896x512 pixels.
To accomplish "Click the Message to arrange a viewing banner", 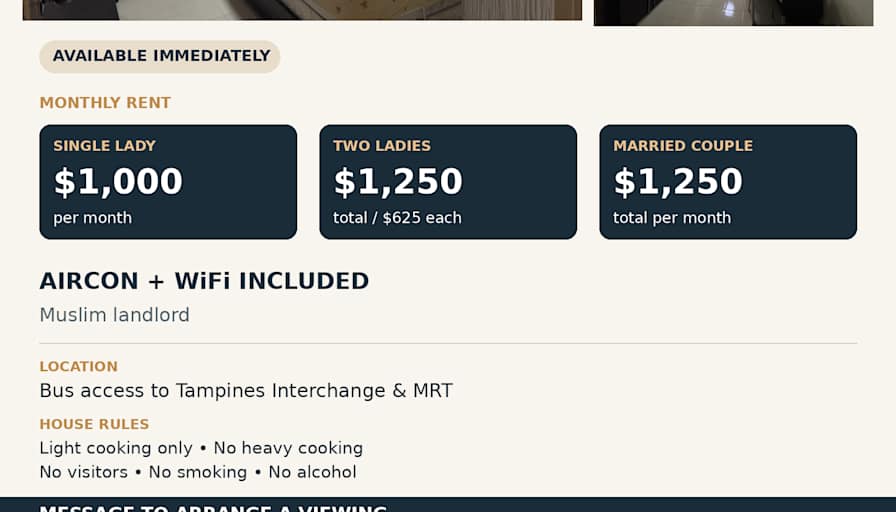I will (x=448, y=505).
